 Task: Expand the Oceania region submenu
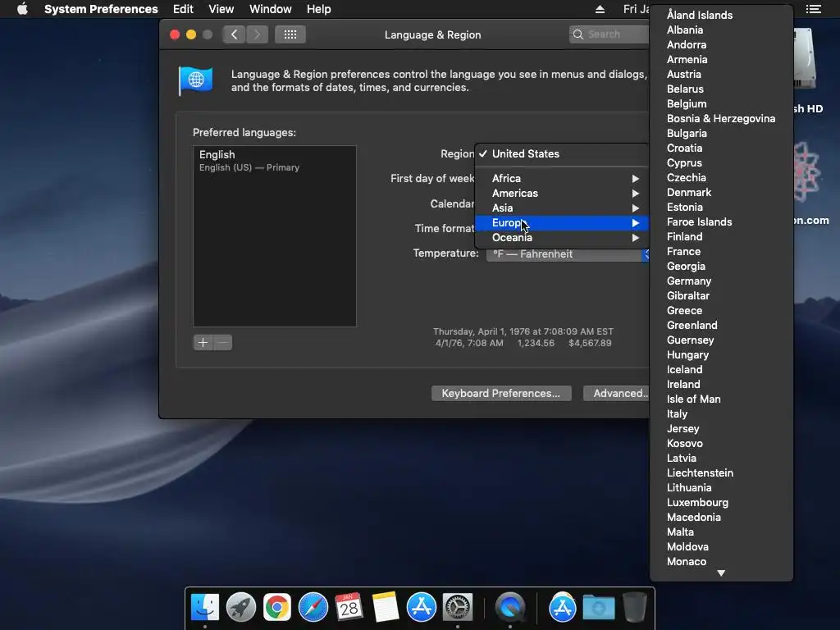[x=562, y=237]
